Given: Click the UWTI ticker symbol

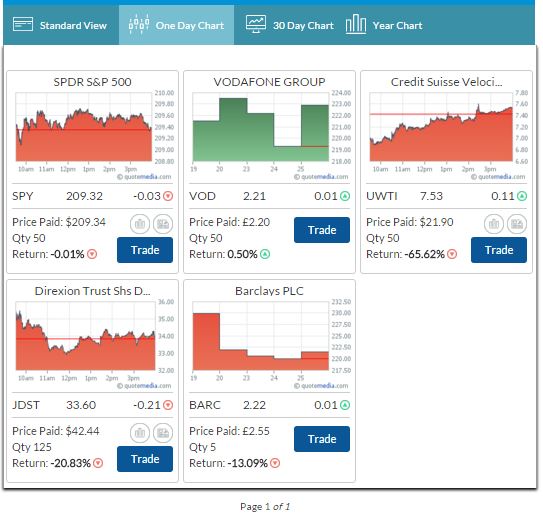Looking at the screenshot, I should (x=382, y=196).
